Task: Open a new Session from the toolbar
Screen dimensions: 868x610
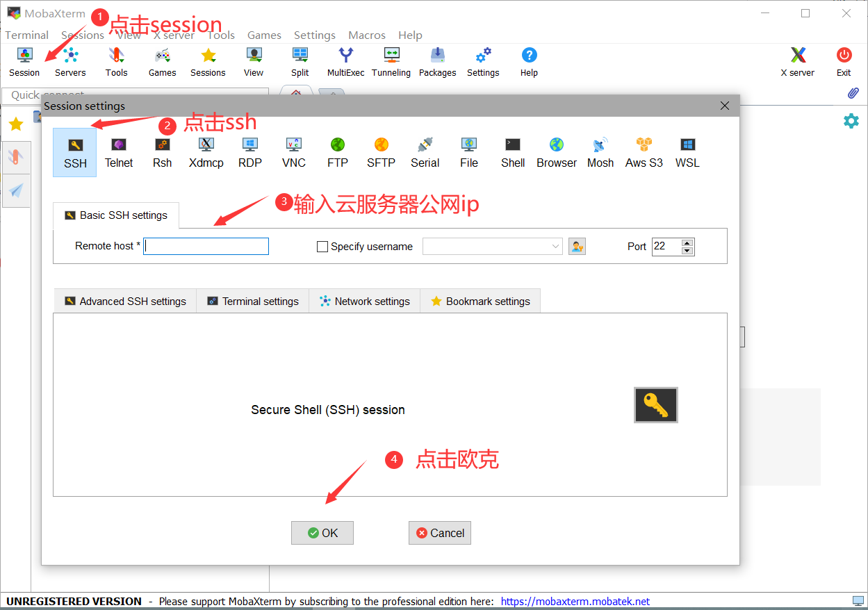Action: (x=24, y=62)
